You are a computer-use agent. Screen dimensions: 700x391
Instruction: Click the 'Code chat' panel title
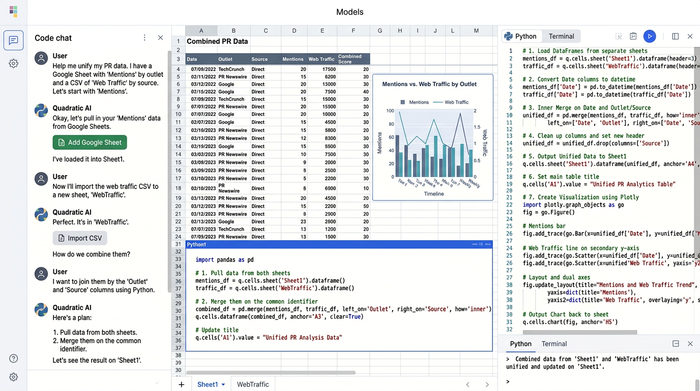click(53, 38)
